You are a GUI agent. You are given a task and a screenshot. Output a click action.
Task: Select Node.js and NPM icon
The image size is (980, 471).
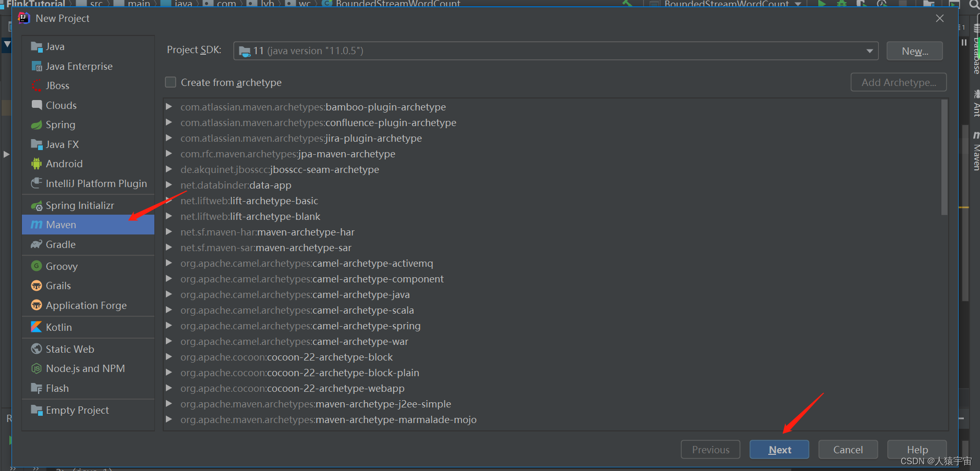tap(37, 368)
